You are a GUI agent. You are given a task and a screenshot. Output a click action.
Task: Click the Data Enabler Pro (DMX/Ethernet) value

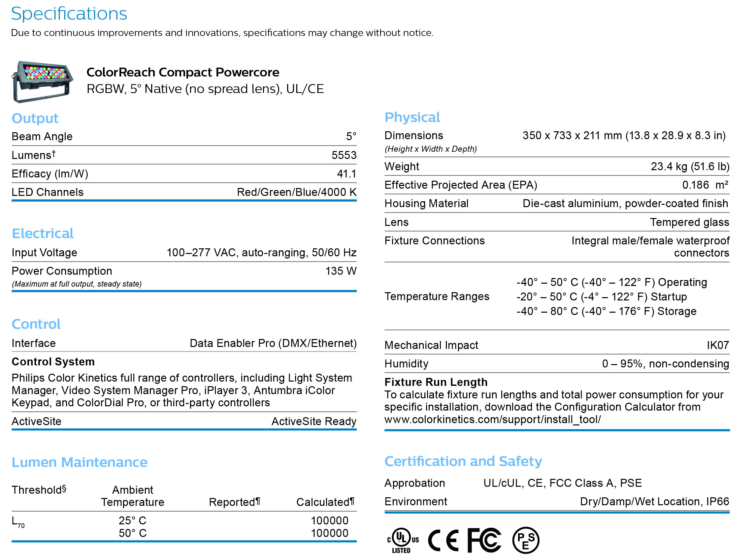(273, 343)
